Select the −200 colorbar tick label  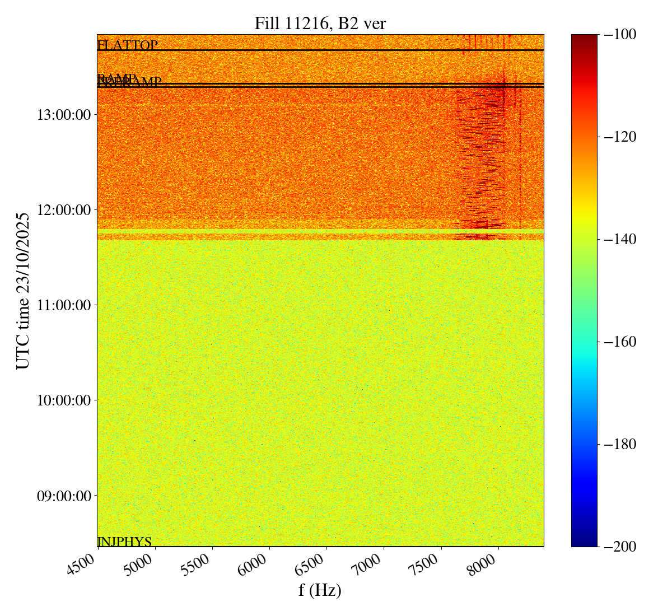[620, 547]
